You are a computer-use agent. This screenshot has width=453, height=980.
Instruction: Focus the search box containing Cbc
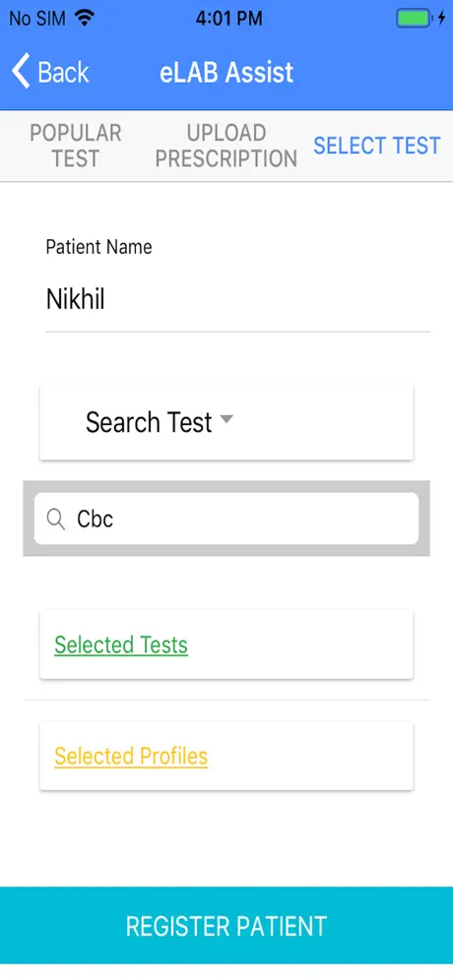[x=226, y=519]
